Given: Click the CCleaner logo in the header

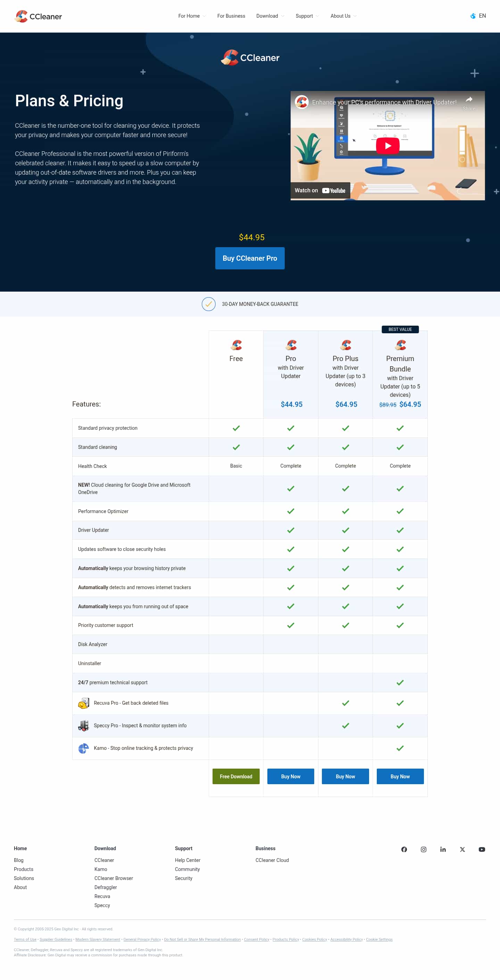Looking at the screenshot, I should click(x=38, y=16).
